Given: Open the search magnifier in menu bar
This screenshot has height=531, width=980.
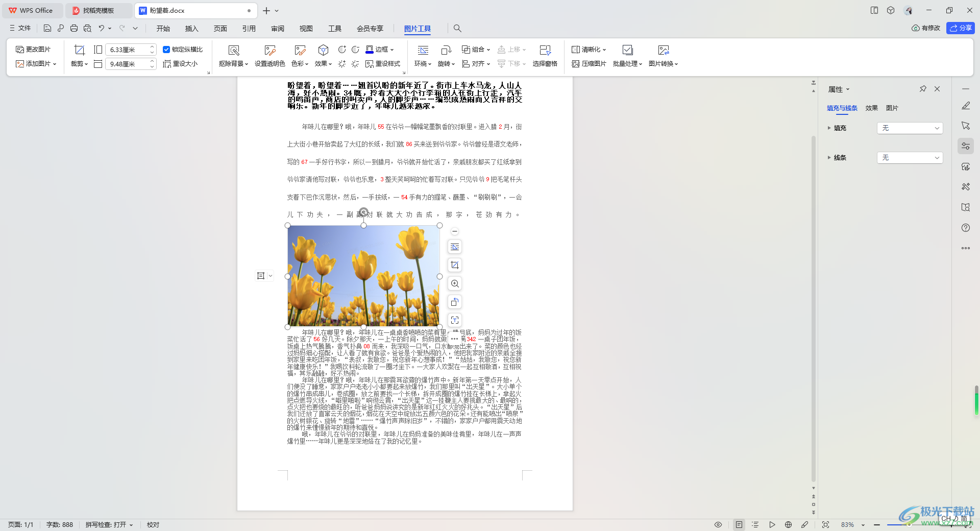Looking at the screenshot, I should (x=457, y=28).
